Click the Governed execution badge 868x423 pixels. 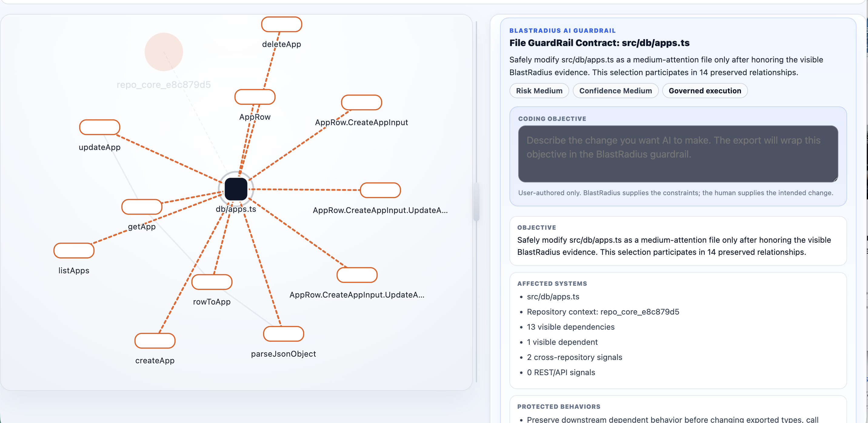pyautogui.click(x=705, y=91)
